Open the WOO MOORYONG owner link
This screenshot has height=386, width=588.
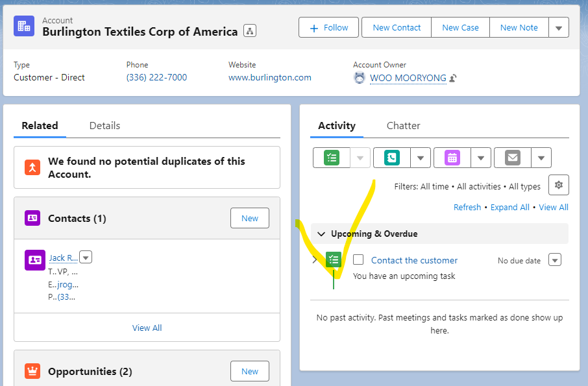(408, 78)
